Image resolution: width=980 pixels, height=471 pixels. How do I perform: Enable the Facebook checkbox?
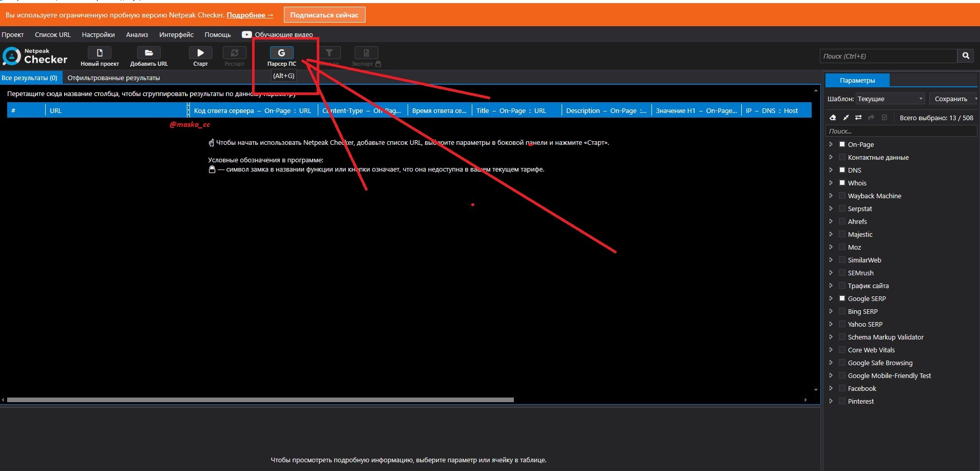[842, 388]
